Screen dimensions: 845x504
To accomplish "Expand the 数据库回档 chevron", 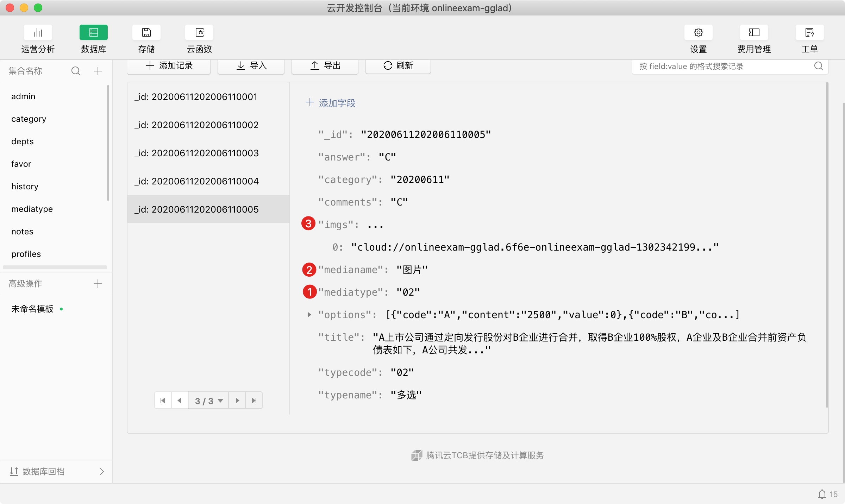I will [x=102, y=472].
